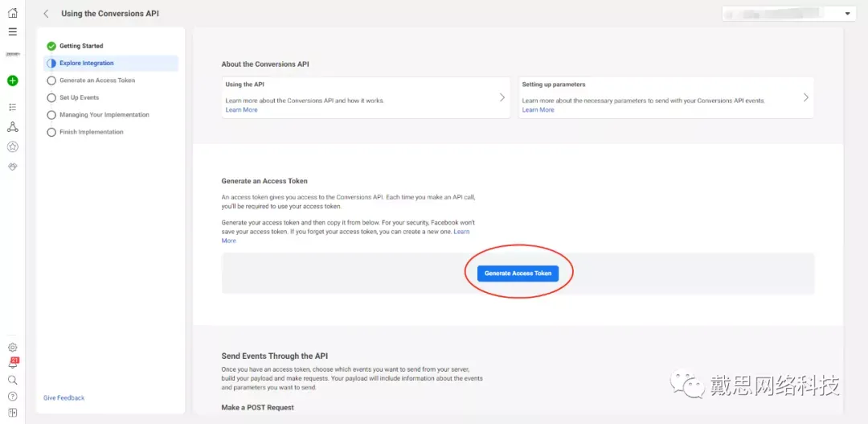Open the notifications bell with badge

click(x=13, y=364)
